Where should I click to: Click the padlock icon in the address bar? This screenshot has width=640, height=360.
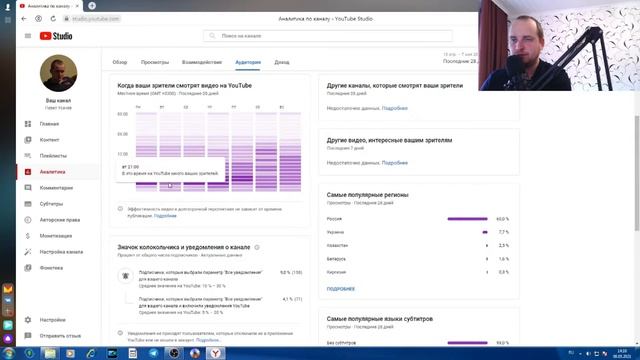[x=66, y=19]
